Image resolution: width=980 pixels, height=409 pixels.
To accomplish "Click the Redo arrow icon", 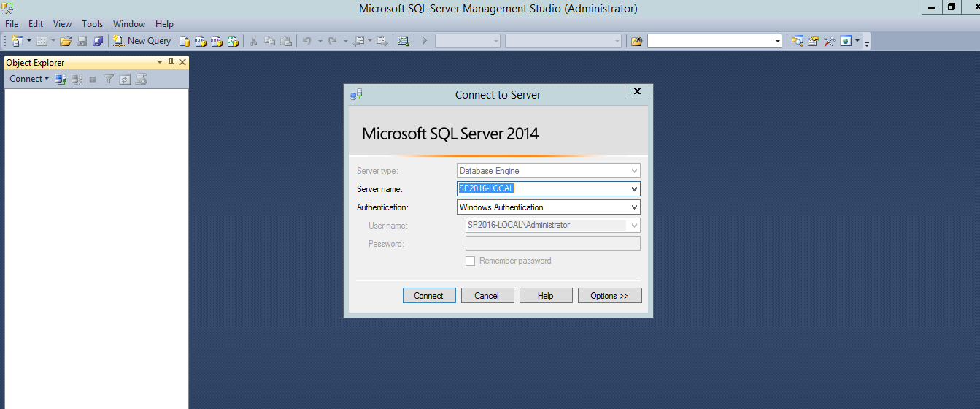I will (332, 41).
